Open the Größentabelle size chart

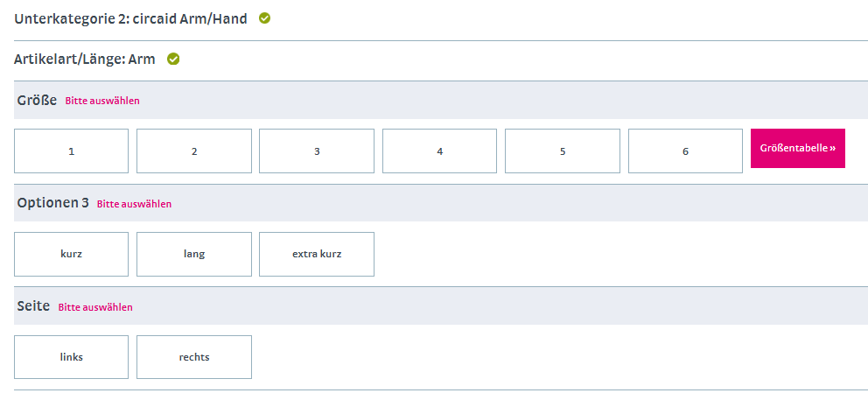point(797,149)
